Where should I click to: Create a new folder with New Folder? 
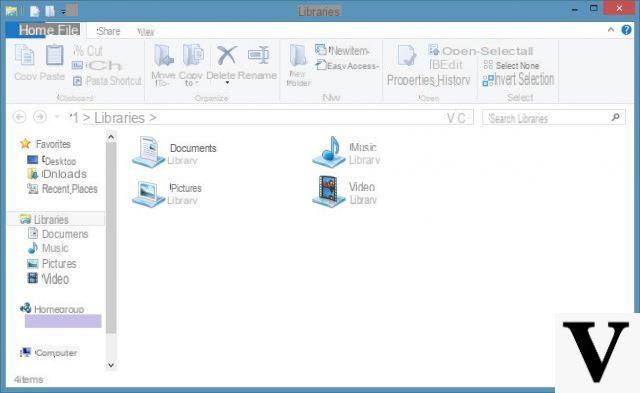click(298, 65)
